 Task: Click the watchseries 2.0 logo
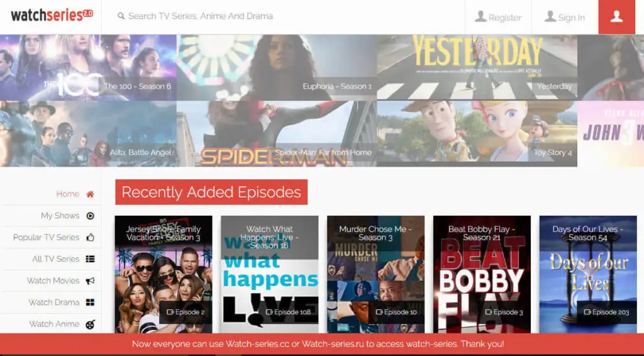coord(52,15)
